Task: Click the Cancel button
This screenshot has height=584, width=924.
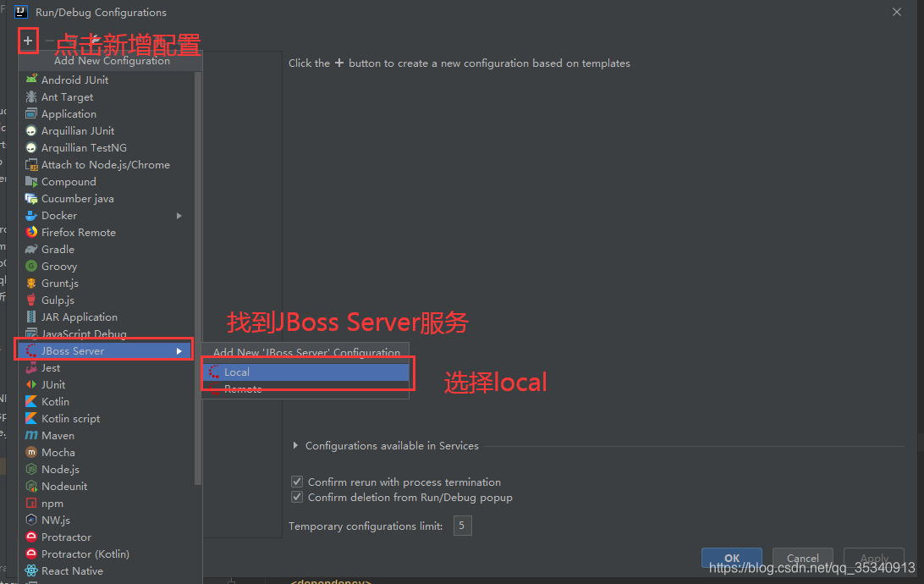Action: pyautogui.click(x=803, y=558)
